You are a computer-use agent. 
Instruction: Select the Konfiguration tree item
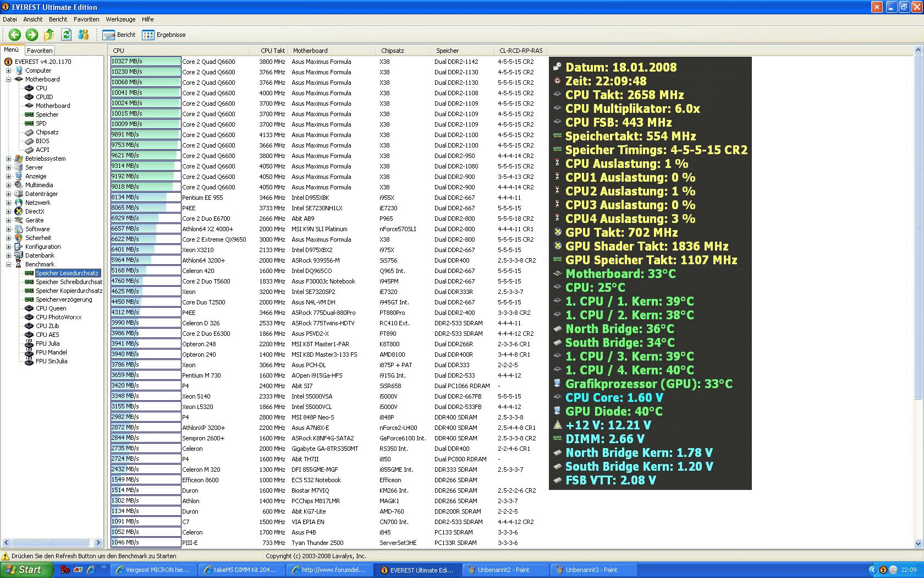43,247
